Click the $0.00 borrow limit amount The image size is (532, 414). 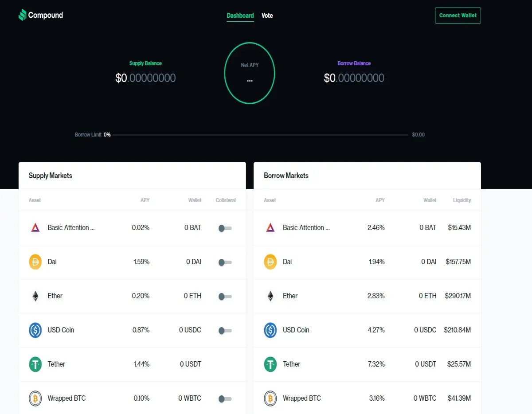coord(418,135)
